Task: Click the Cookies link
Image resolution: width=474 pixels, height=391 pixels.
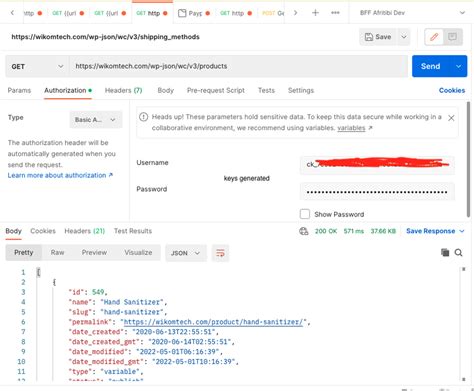Action: [x=452, y=90]
